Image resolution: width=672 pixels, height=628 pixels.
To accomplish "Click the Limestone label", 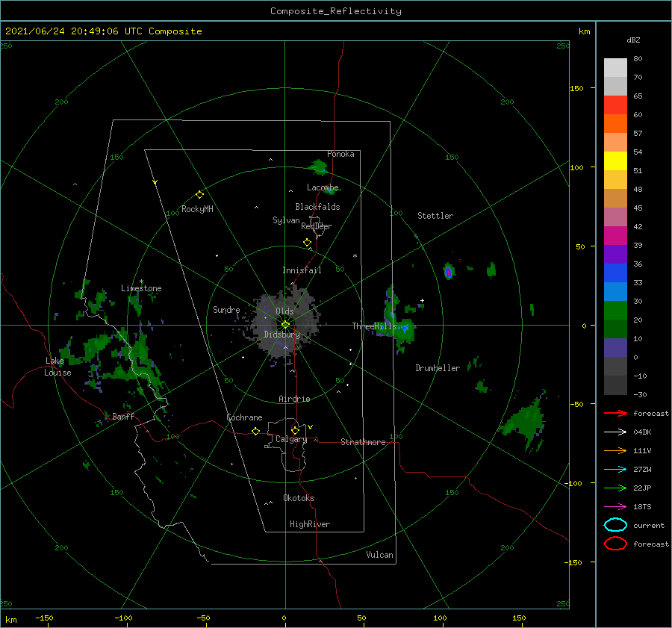I will [141, 288].
